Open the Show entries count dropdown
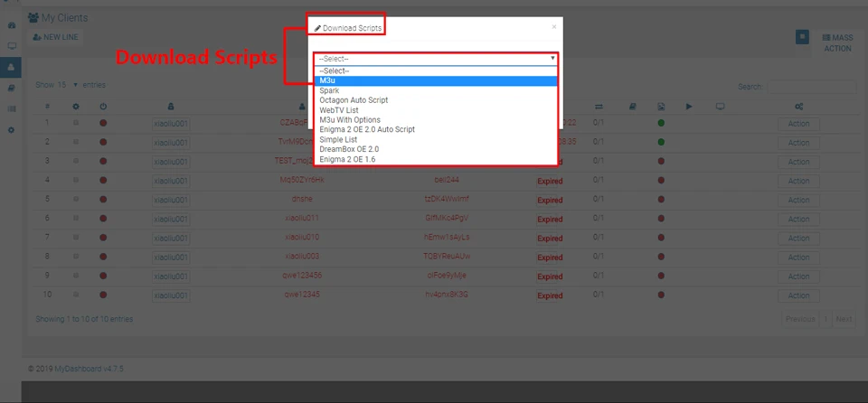This screenshot has height=403, width=868. pyautogui.click(x=66, y=85)
